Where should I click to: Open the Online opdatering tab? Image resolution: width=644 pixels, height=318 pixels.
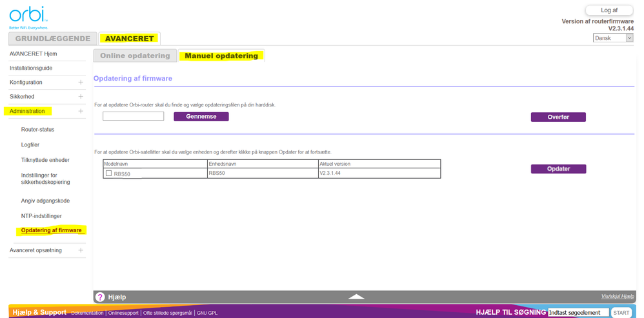135,56
